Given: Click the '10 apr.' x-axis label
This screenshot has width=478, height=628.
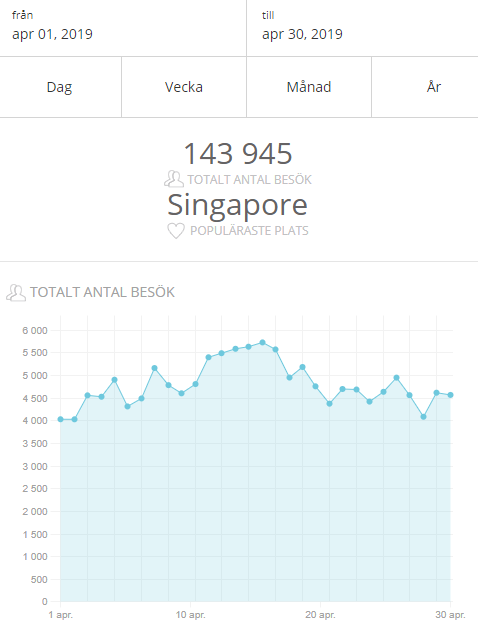Looking at the screenshot, I should (190, 615).
